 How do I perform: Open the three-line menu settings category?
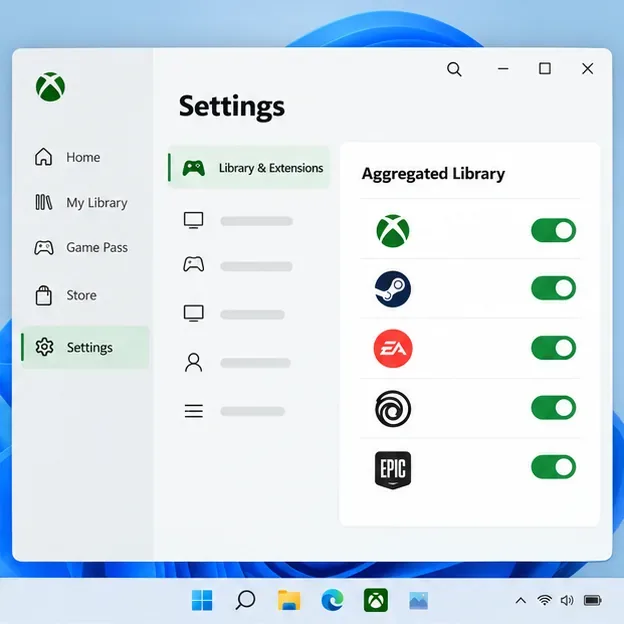(x=234, y=411)
